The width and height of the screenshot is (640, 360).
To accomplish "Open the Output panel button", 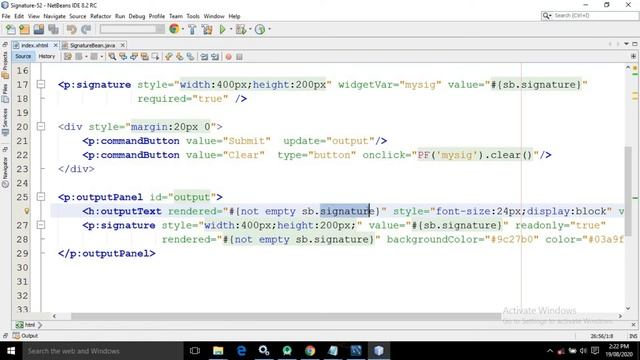I will pos(25,336).
